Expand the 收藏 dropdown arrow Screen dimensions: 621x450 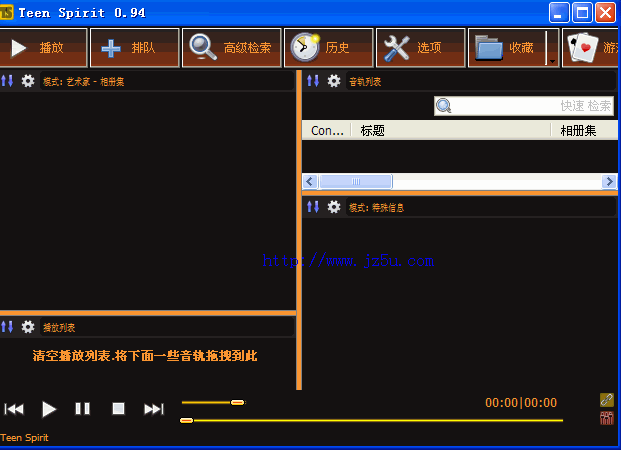coord(552,48)
